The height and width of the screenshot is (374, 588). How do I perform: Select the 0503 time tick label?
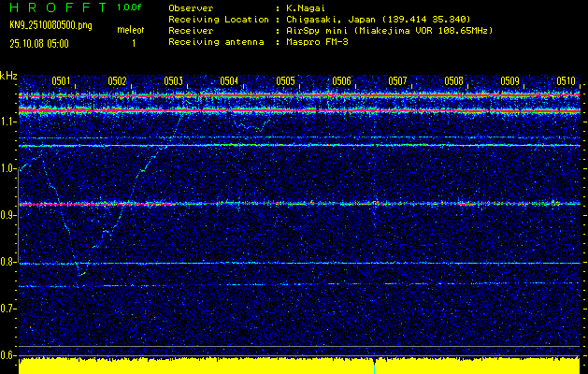click(x=173, y=81)
